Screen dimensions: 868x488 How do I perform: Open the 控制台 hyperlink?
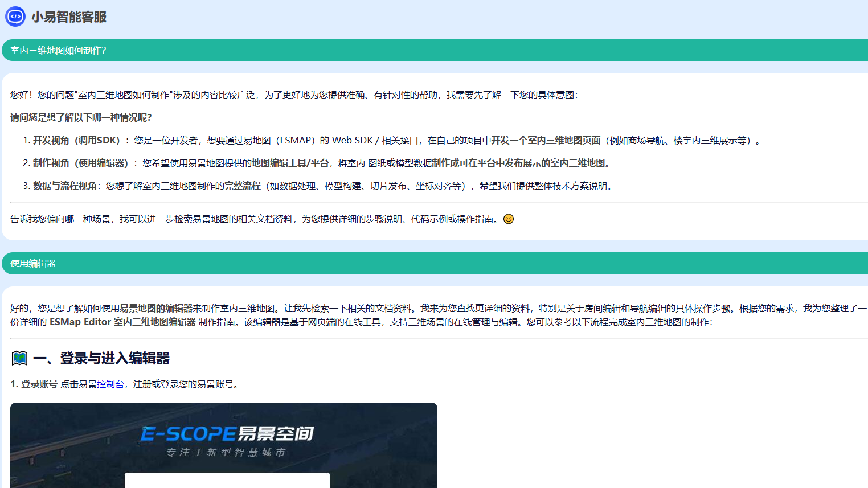tap(110, 384)
